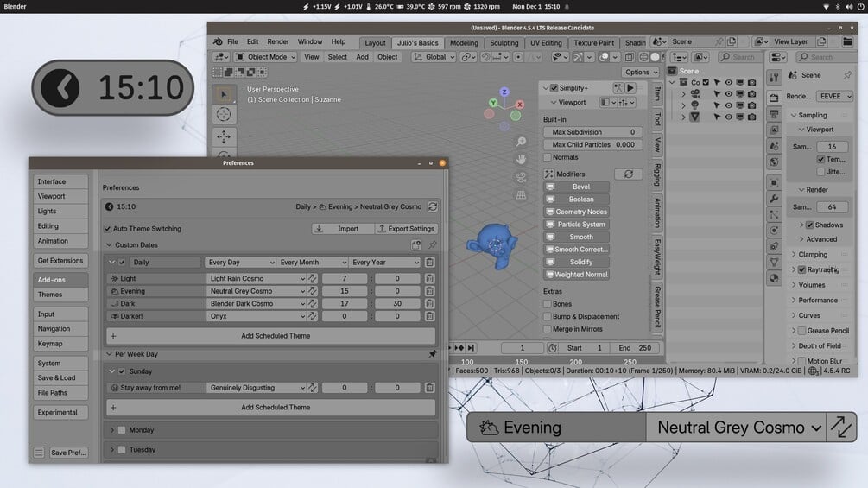
Task: Click the Blender logo in the menu bar
Action: click(x=219, y=41)
